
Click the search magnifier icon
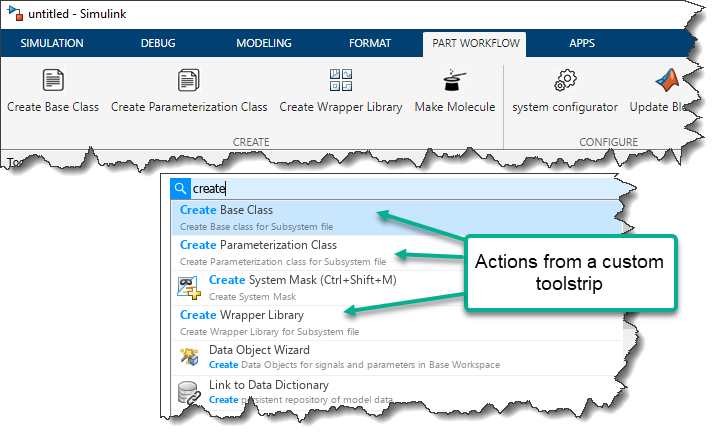[180, 188]
